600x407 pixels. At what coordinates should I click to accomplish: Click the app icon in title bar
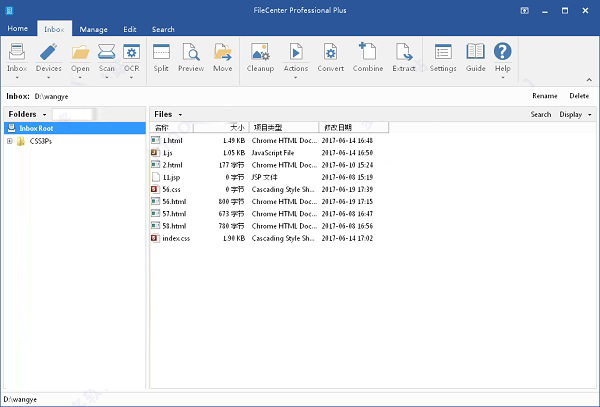[x=9, y=11]
